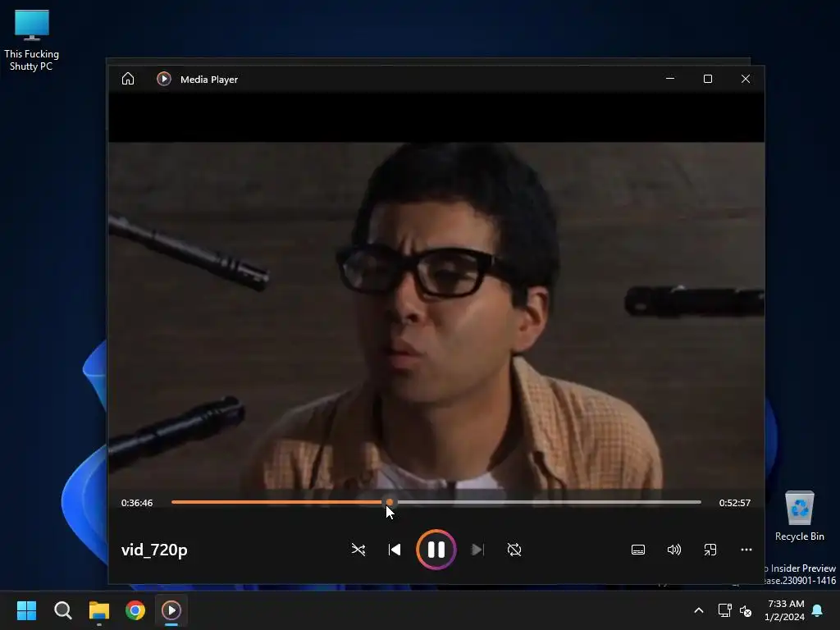Click the Media Player app logo
Image resolution: width=840 pixels, height=630 pixels.
164,79
